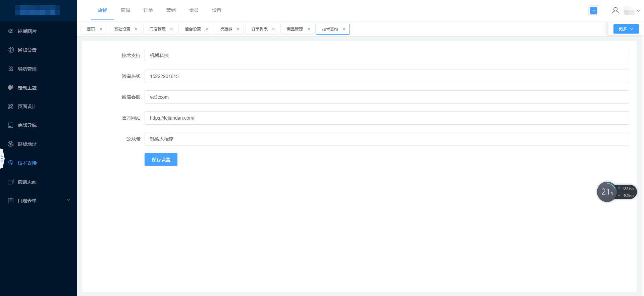Close the 商品管理 tab
Screen dimensions: 644x296
coord(309,29)
